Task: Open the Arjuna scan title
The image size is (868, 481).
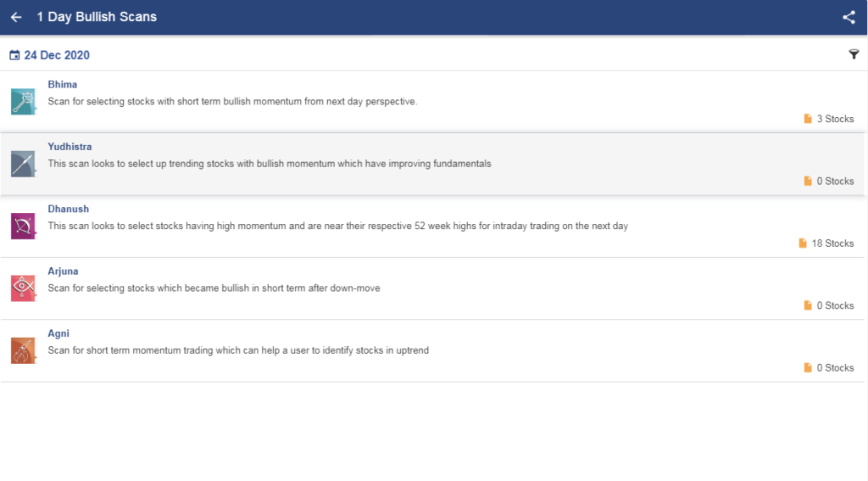Action: click(63, 271)
